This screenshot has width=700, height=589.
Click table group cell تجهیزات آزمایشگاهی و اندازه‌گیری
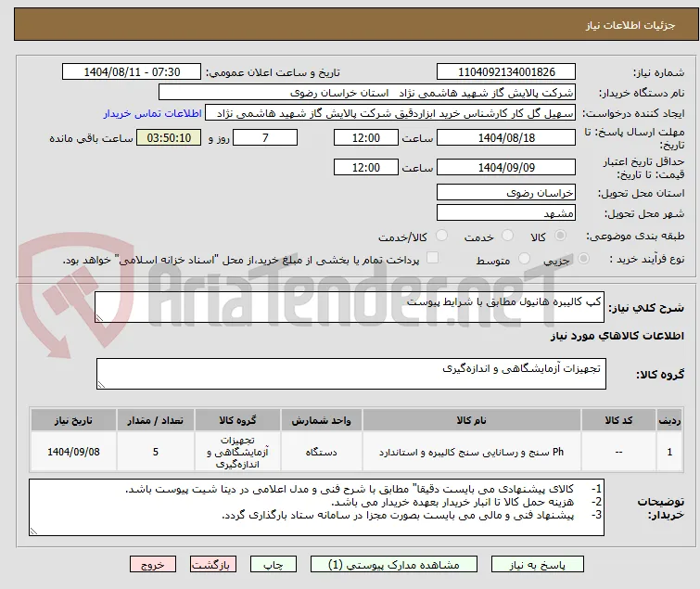(237, 452)
